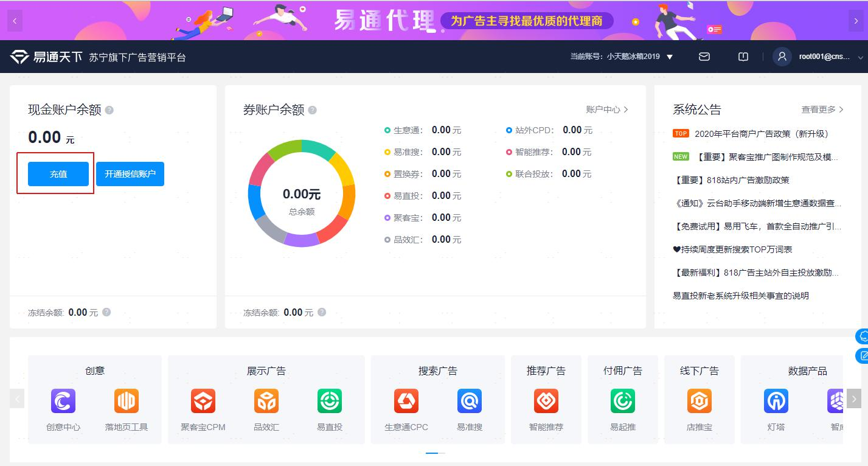Launch 生意通CPC icon
Viewport: 868px width, 466px height.
pyautogui.click(x=406, y=402)
